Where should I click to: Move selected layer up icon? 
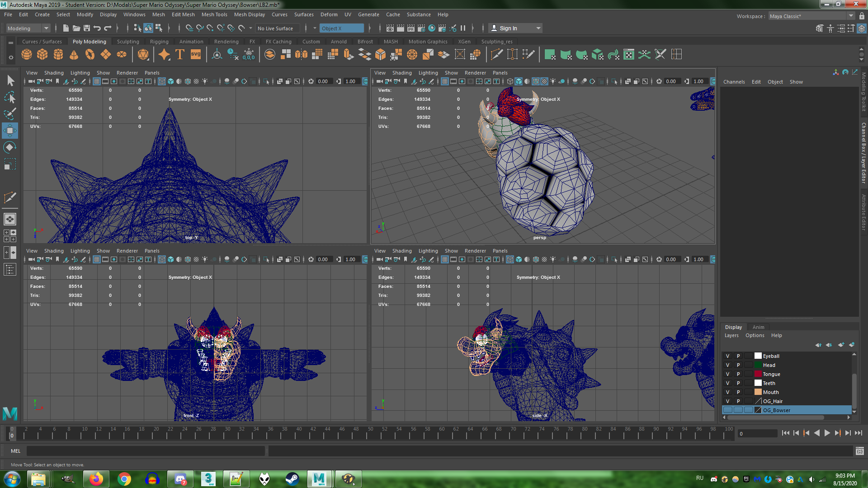click(818, 345)
